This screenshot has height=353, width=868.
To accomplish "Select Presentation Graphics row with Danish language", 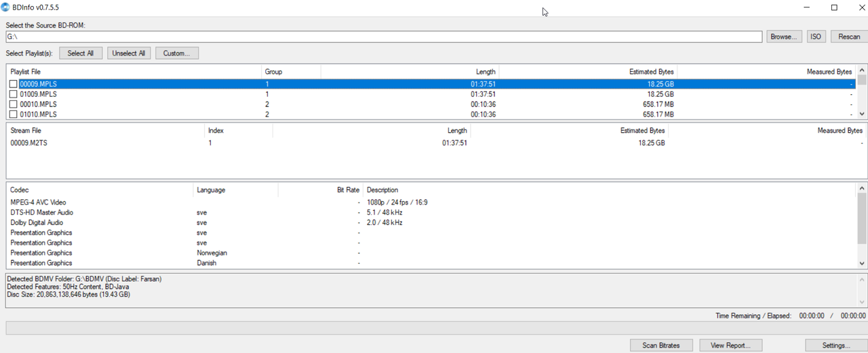I will (x=431, y=263).
